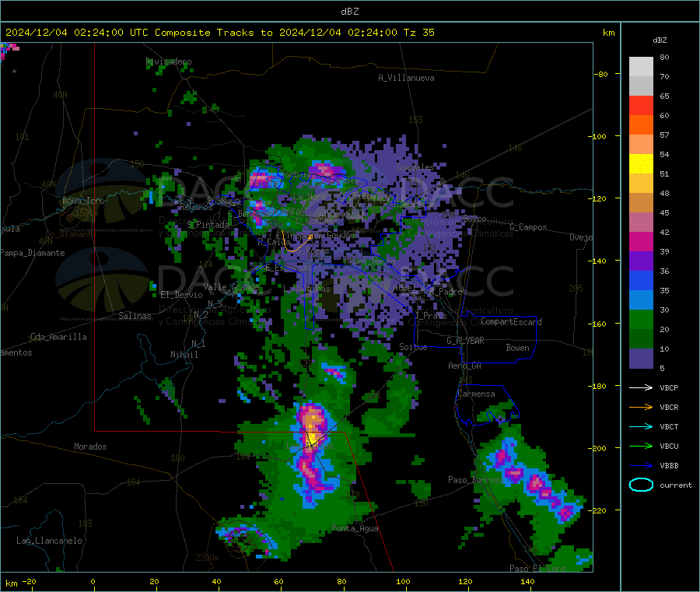
Task: Select the light gray 70–80 dBZ swatch
Action: pos(641,67)
